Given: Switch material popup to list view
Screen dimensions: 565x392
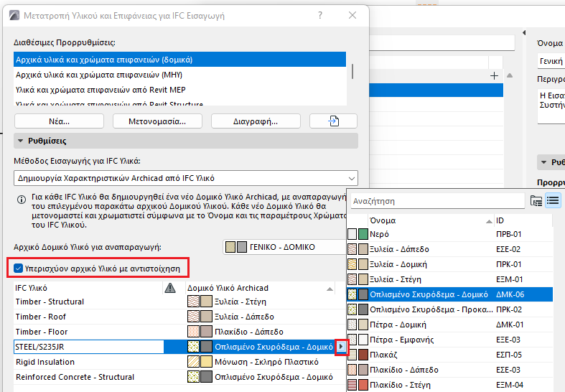Looking at the screenshot, I should click(553, 200).
